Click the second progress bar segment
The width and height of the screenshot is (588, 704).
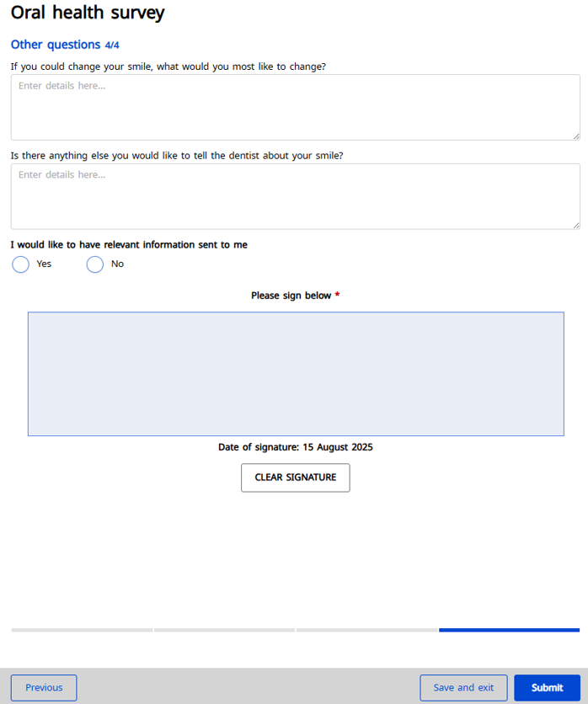(224, 630)
